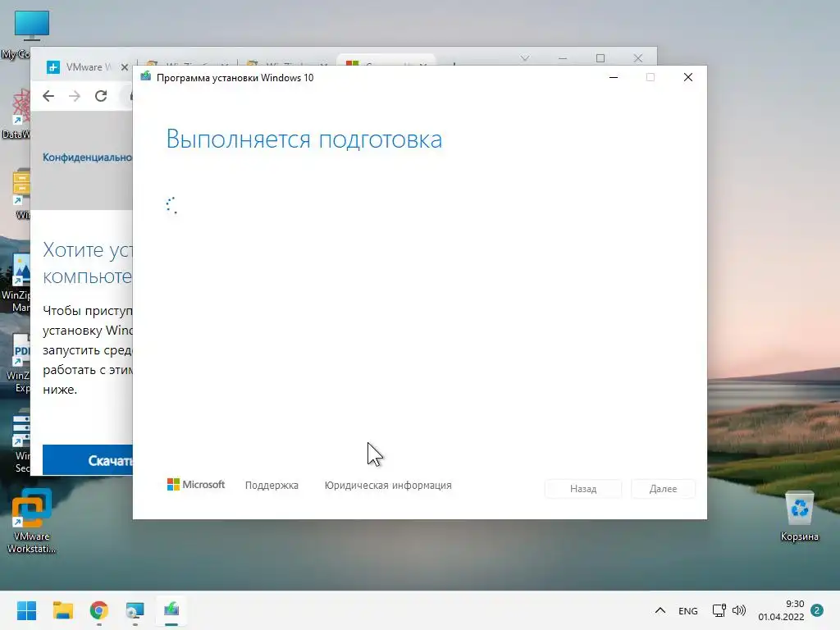This screenshot has height=630, width=840.
Task: Open the WinZip Malware desktop shortcut
Action: [16, 283]
